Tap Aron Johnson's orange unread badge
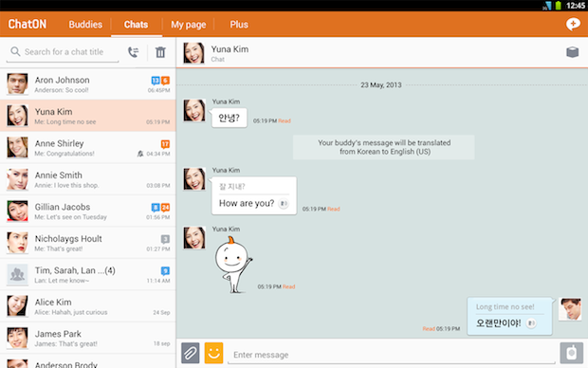Image resolution: width=588 pixels, height=368 pixels. 165,81
